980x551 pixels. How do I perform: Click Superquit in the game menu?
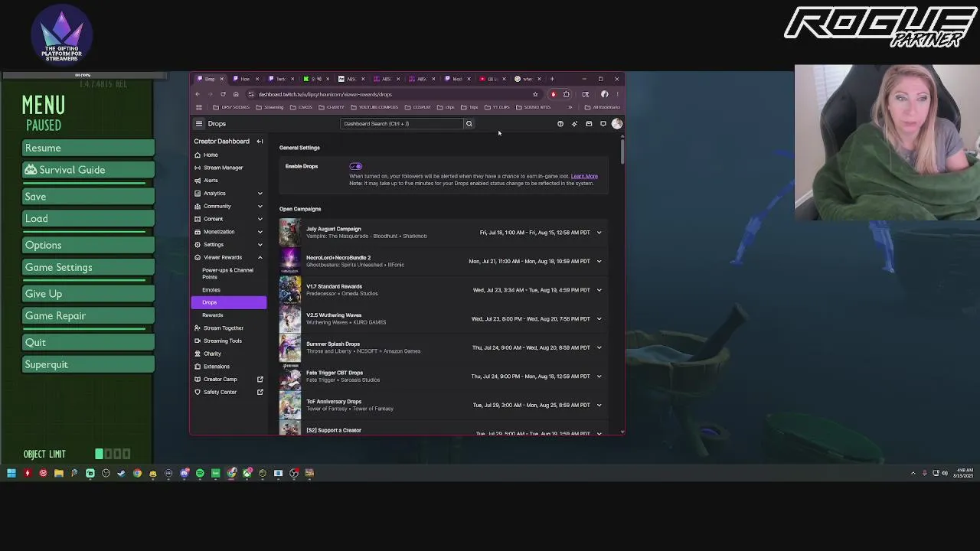pyautogui.click(x=88, y=364)
